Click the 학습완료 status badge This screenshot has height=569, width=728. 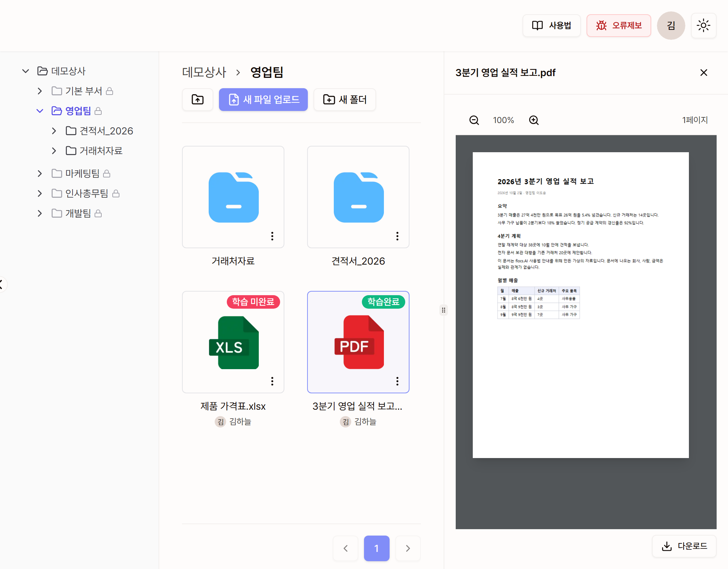pyautogui.click(x=383, y=302)
